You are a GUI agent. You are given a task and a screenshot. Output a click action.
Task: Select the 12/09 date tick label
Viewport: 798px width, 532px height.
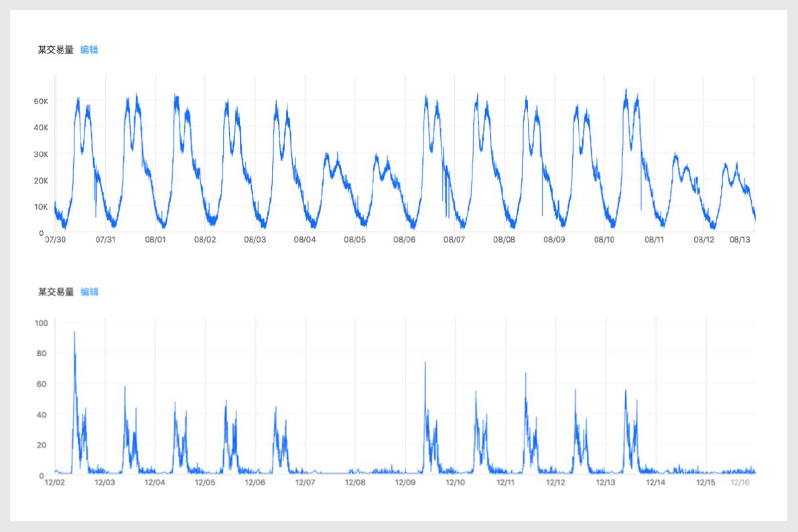point(405,482)
